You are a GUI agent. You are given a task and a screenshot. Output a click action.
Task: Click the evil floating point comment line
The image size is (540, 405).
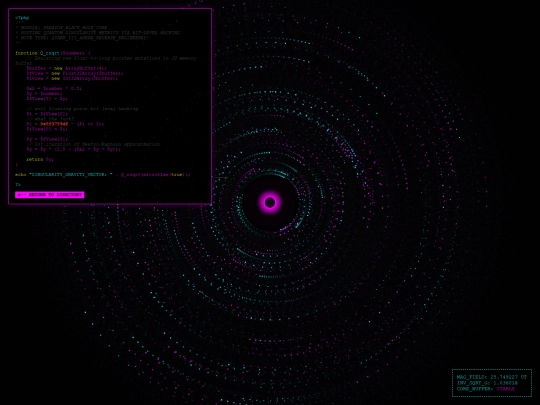pos(82,109)
